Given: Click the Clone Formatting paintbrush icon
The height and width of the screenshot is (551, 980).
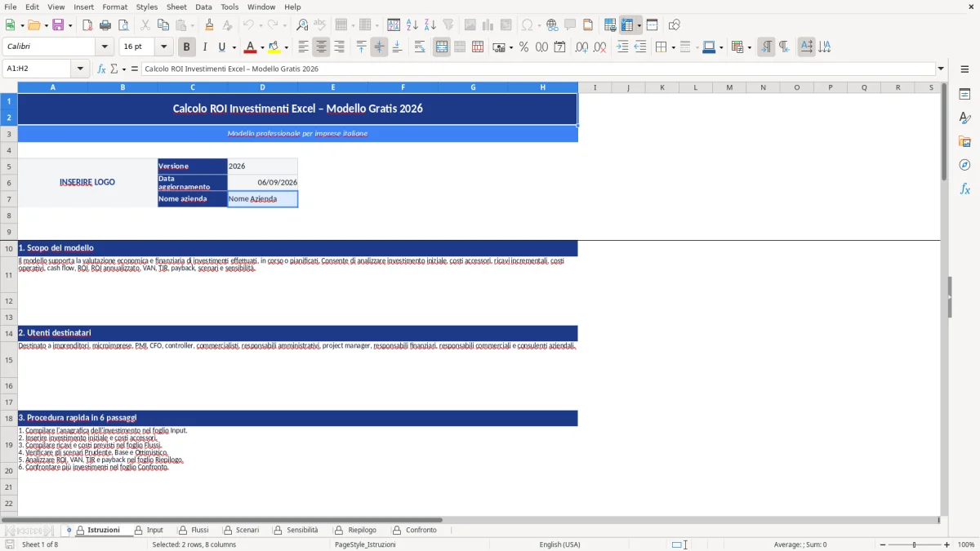Looking at the screenshot, I should click(x=210, y=25).
